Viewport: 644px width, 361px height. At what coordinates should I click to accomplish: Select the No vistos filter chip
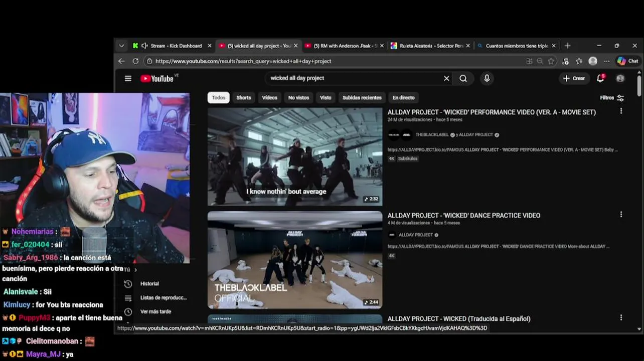(x=298, y=98)
